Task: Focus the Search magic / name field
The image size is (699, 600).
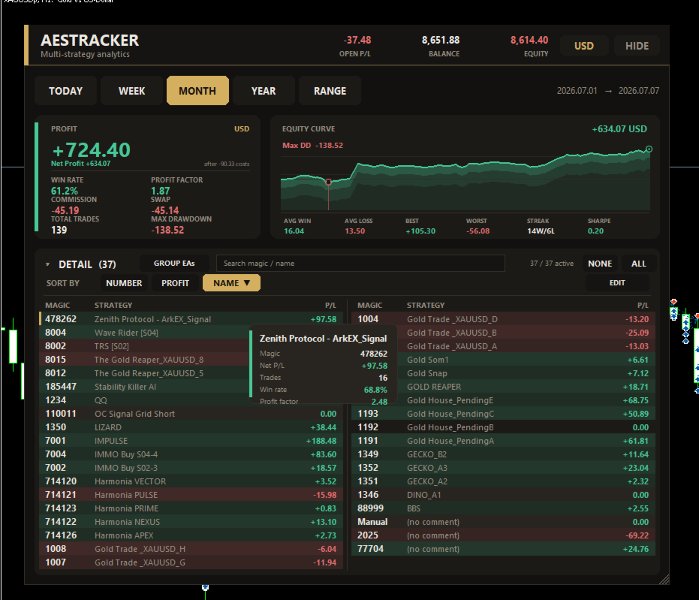Action: click(360, 263)
